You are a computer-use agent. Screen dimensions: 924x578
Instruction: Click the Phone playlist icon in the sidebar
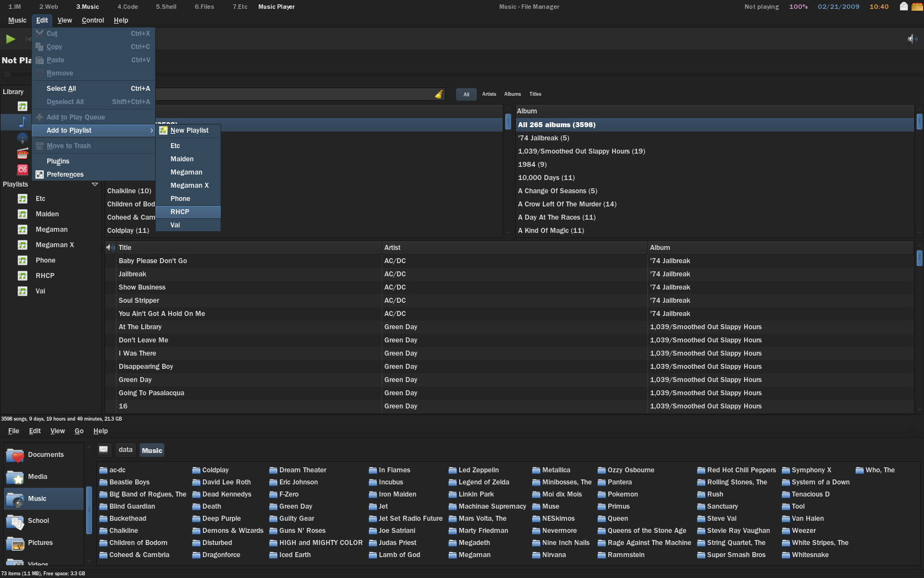pyautogui.click(x=23, y=260)
